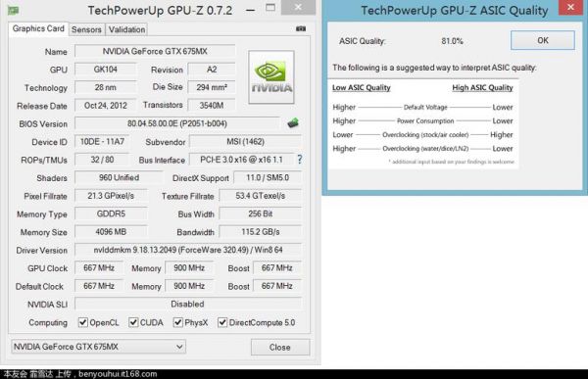Click the Close button in GPU-Z
The width and height of the screenshot is (588, 379).
pos(280,347)
